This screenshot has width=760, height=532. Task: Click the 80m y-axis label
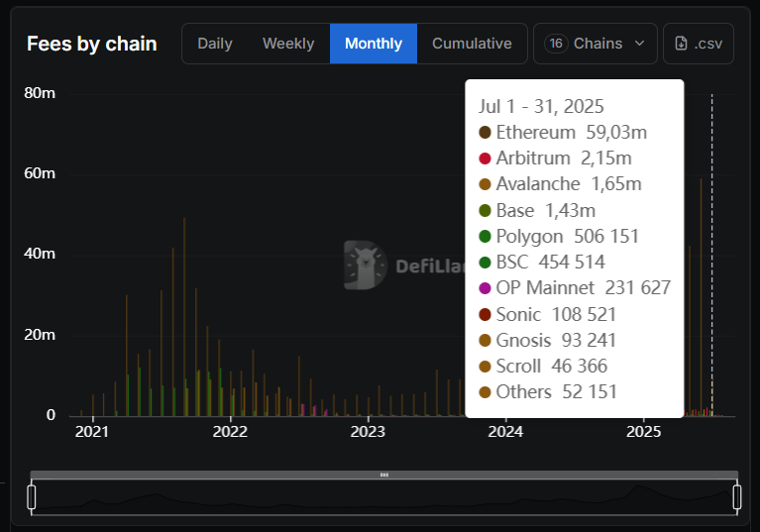point(40,93)
